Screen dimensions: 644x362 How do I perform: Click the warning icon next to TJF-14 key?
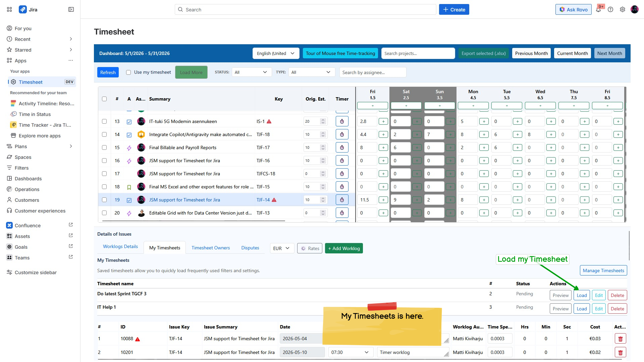274,200
